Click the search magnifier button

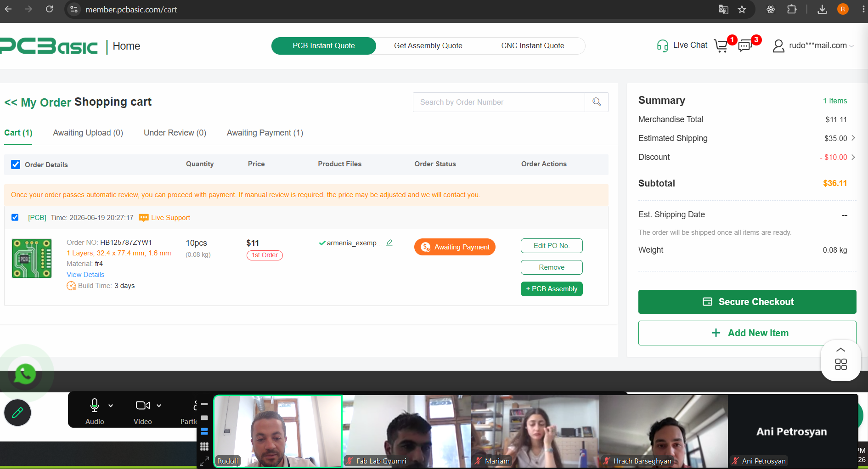597,102
